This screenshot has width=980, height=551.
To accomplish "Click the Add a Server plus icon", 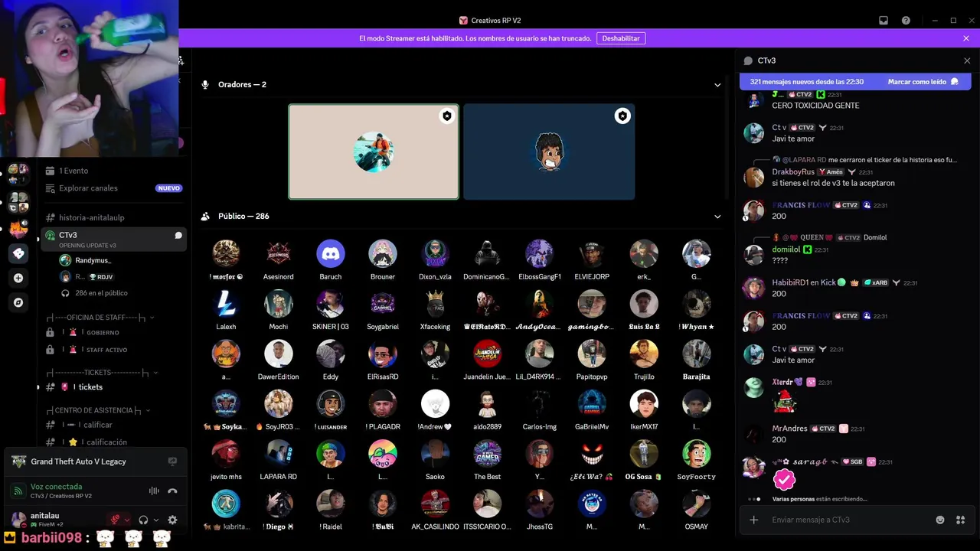I will (18, 278).
